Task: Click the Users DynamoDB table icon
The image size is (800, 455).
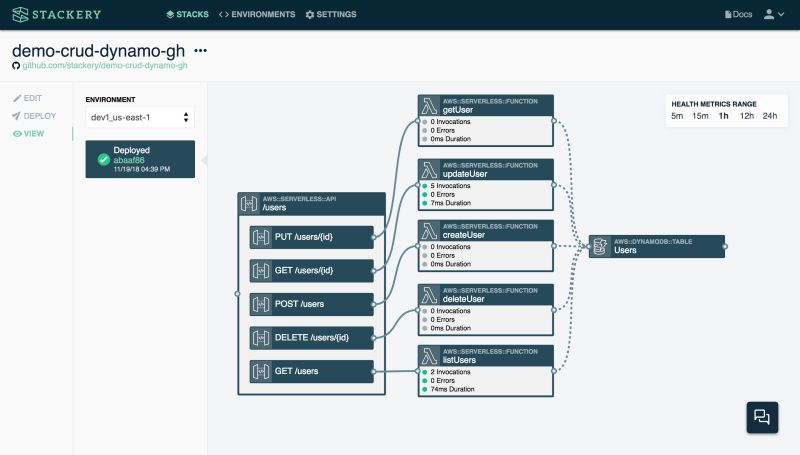Action: pyautogui.click(x=600, y=246)
